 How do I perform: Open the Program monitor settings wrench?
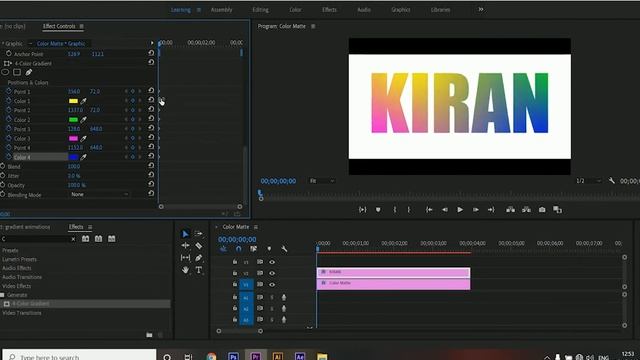coord(611,180)
